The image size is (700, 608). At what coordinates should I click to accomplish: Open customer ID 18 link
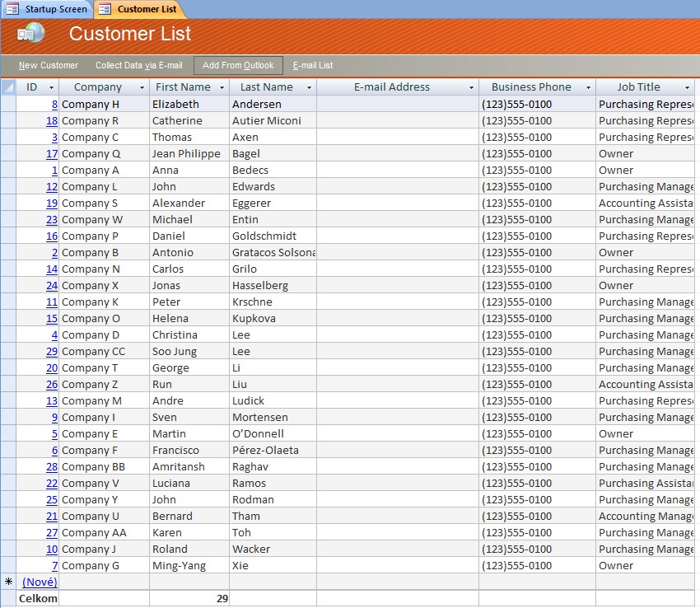click(52, 120)
